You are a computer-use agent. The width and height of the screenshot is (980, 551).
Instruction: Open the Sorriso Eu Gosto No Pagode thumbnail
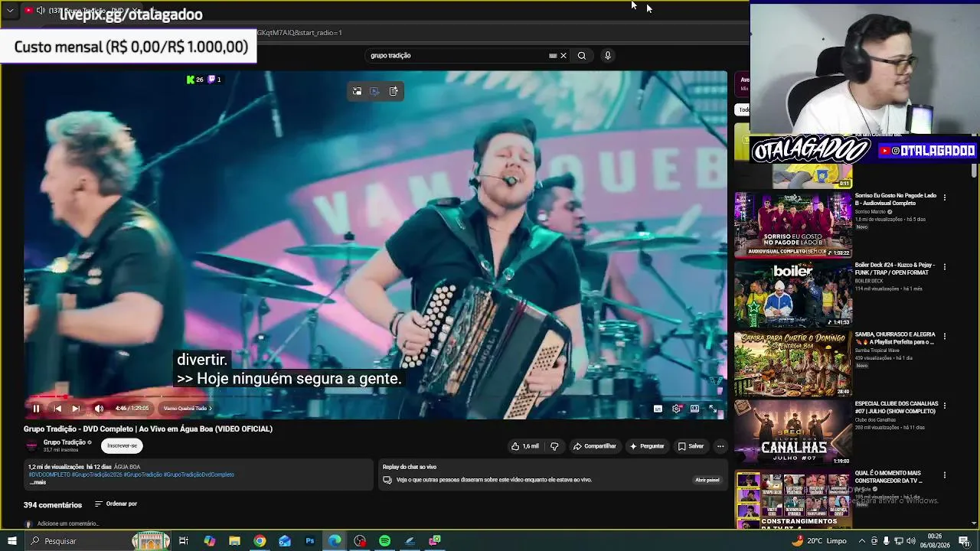click(793, 224)
